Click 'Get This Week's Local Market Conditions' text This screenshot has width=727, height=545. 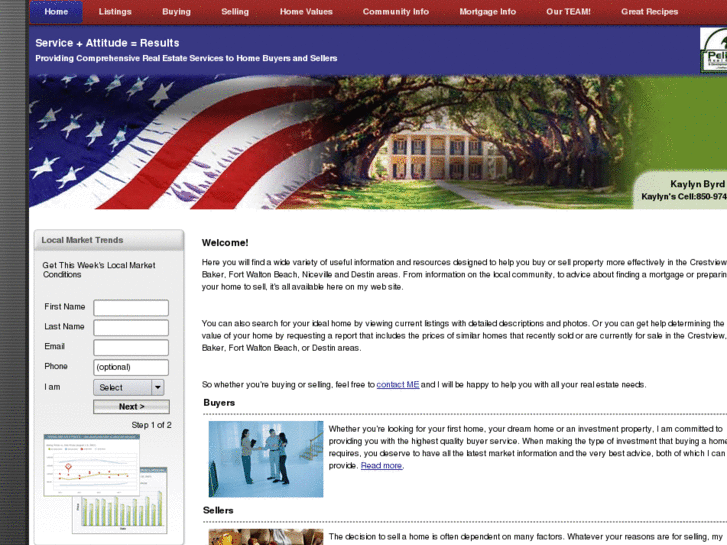pyautogui.click(x=99, y=270)
